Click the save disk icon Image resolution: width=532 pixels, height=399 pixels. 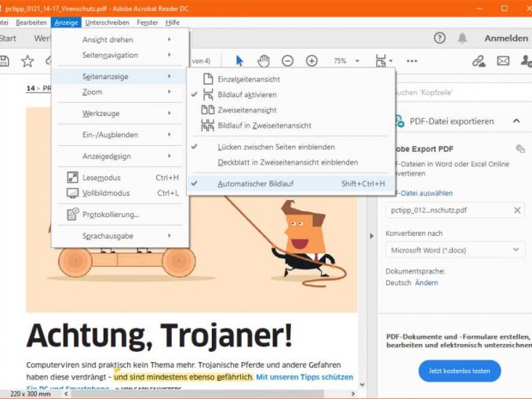(4, 61)
